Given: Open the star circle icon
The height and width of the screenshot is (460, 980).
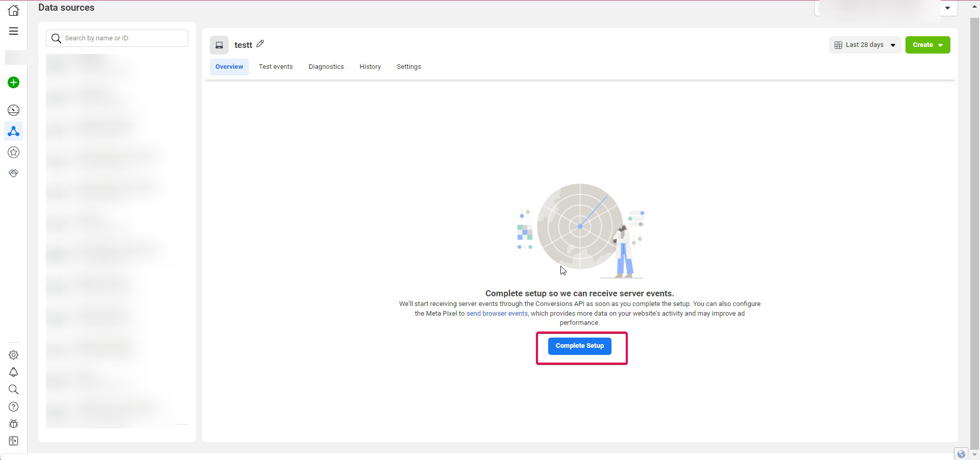Looking at the screenshot, I should point(14,152).
